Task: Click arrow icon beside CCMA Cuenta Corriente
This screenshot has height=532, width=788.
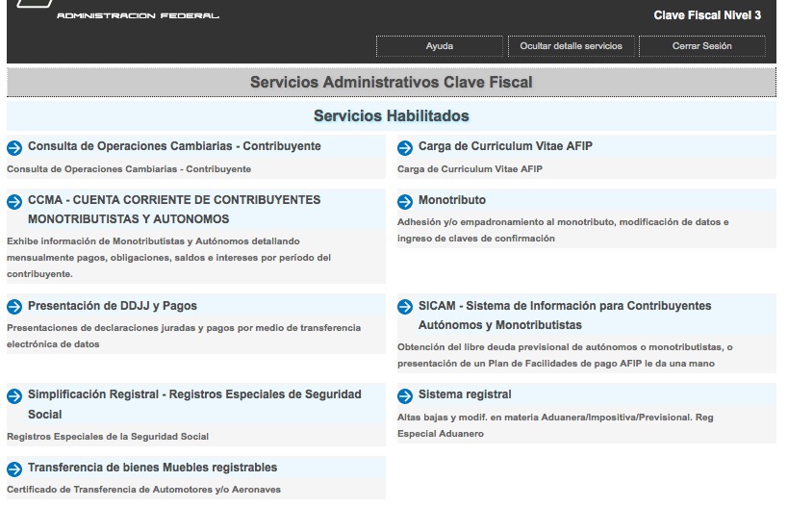Action: click(14, 201)
